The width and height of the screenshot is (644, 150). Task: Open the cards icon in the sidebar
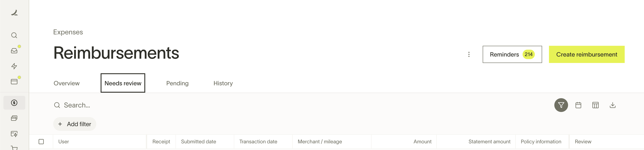tap(14, 82)
